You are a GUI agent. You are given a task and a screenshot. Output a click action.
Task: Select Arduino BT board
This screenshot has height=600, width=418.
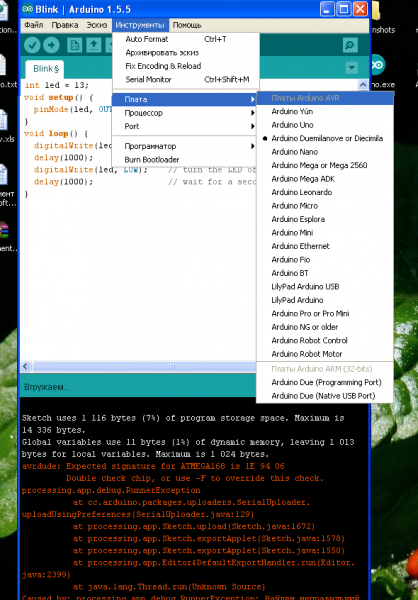[325, 273]
